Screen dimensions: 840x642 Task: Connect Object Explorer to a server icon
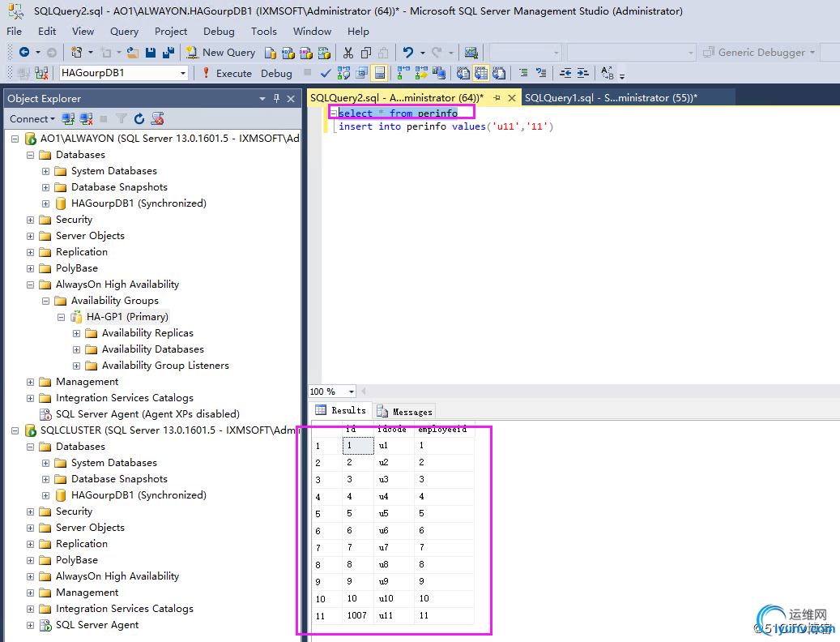pos(68,119)
